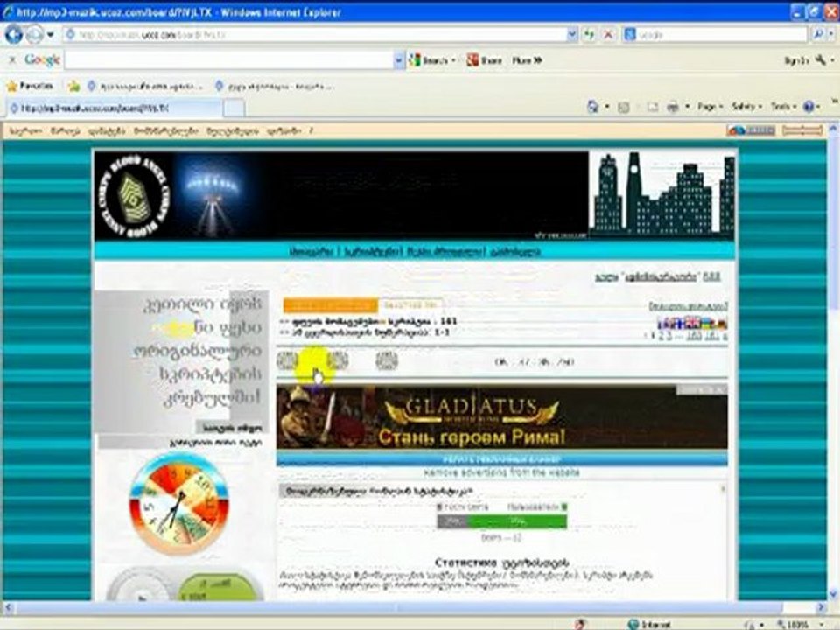Screen dimensions: 840x630
Task: Click the blue bar below Gladiatus banner
Action: (x=502, y=459)
